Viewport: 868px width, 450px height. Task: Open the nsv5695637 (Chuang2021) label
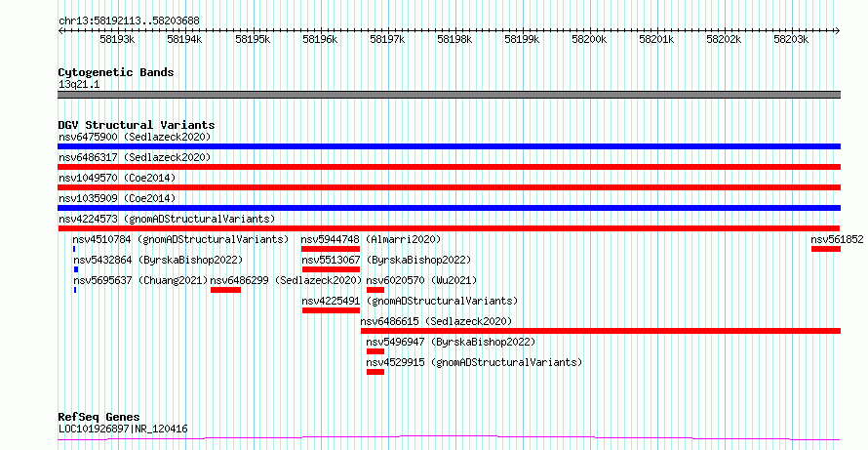(140, 280)
